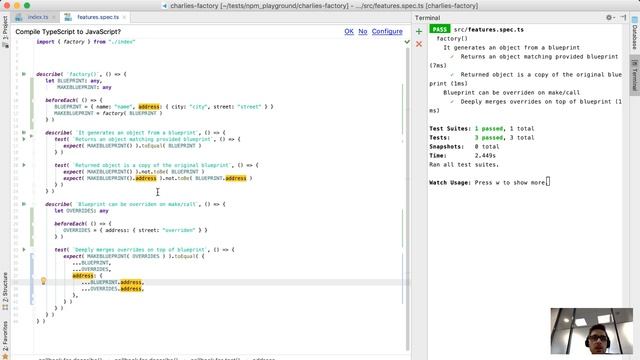Screen dimensions: 640x360
Task: Click 'Watch Usage: Press w to show more' line
Action: pyautogui.click(x=487, y=182)
